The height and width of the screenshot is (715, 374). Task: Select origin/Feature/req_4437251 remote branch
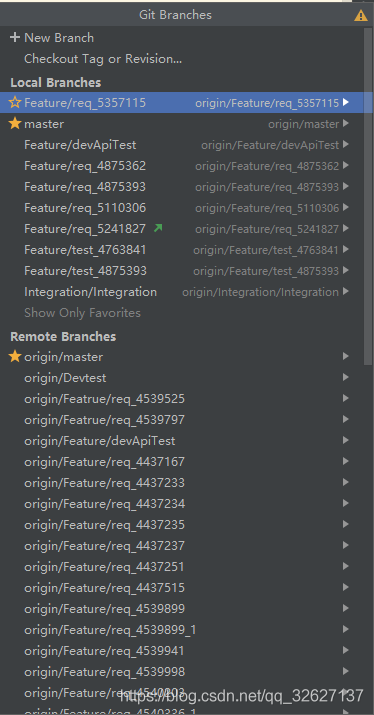tap(182, 566)
